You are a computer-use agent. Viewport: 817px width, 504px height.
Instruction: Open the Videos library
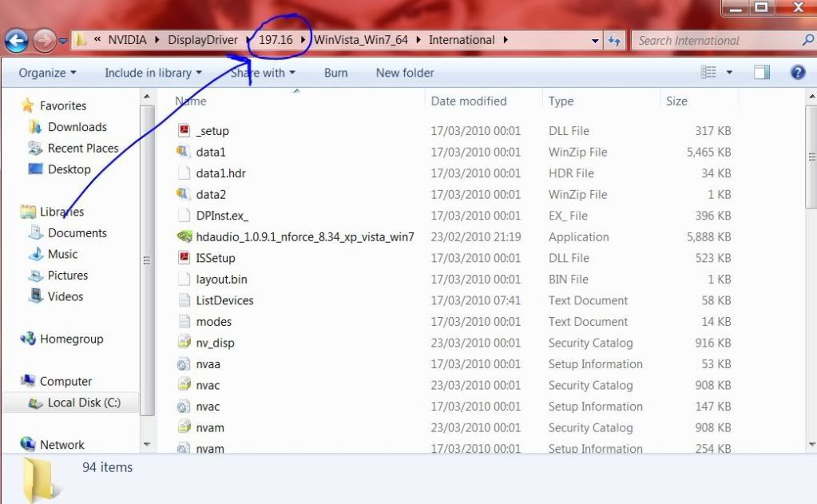(x=65, y=296)
